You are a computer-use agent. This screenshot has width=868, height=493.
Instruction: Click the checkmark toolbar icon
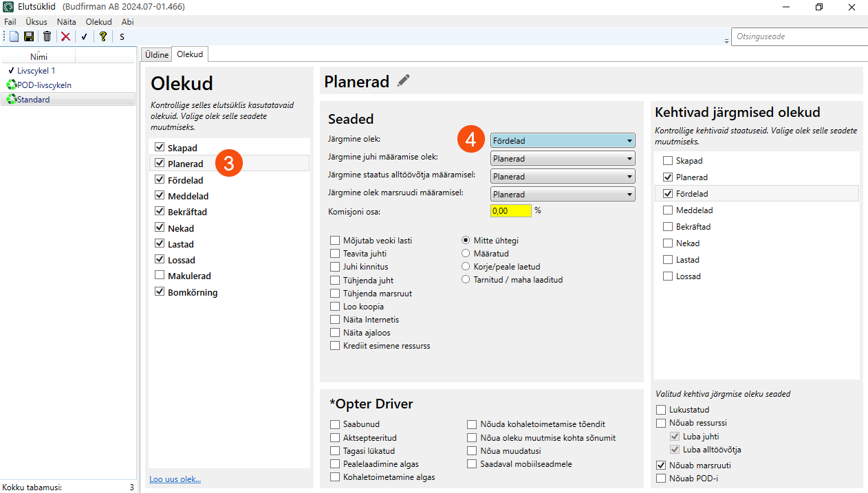click(84, 36)
